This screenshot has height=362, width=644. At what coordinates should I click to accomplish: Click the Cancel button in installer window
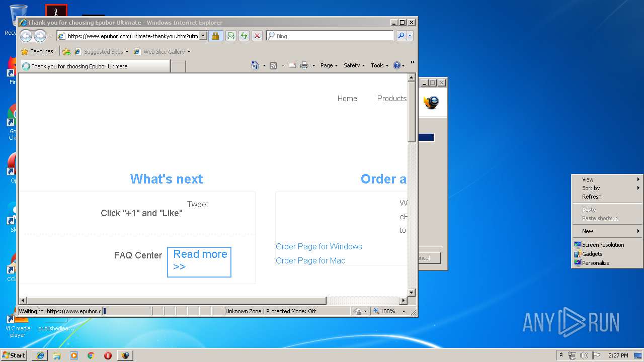click(429, 258)
